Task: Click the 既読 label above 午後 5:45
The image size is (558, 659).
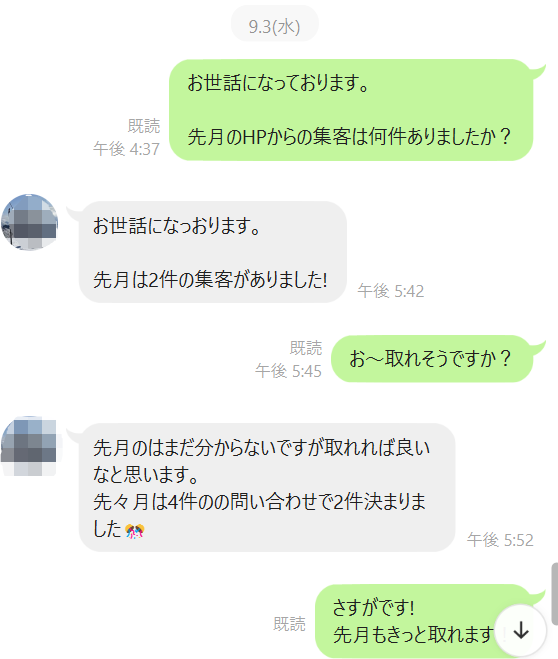Action: [x=305, y=348]
